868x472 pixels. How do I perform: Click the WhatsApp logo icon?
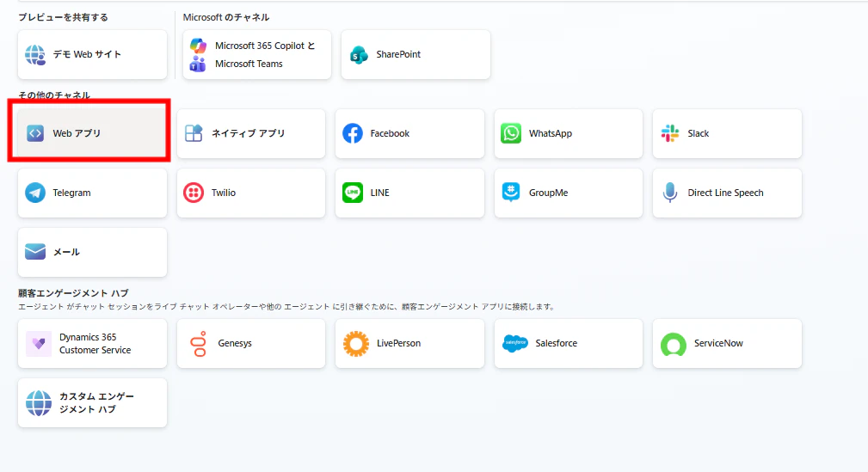(x=511, y=133)
